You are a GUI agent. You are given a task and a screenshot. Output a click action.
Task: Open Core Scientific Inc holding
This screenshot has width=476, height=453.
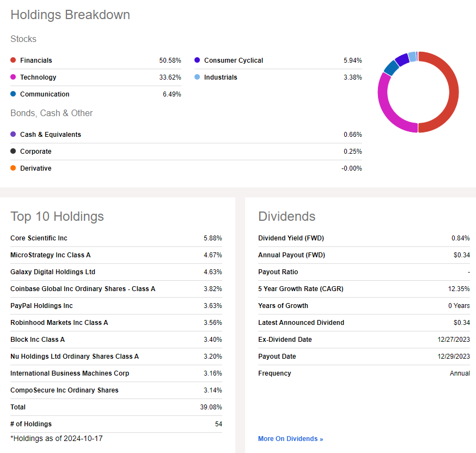point(39,238)
